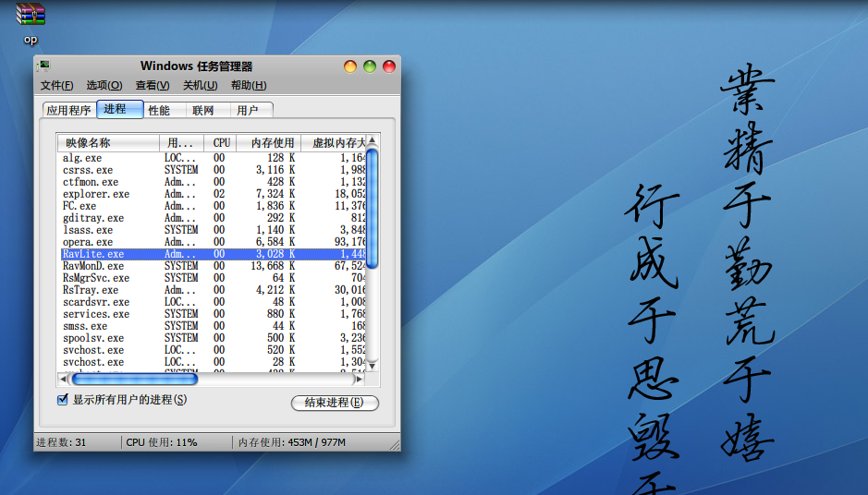The image size is (868, 495).
Task: Click the 结束进程(E) button
Action: [335, 403]
